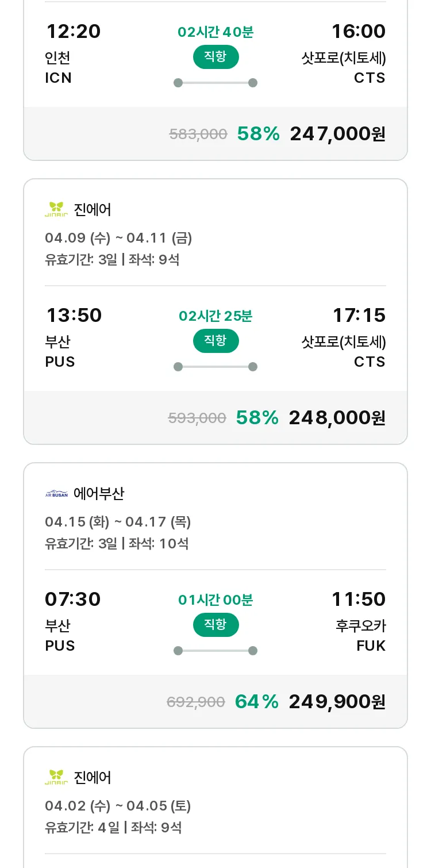
Task: Click the route line under 02시간 40분
Action: click(215, 83)
